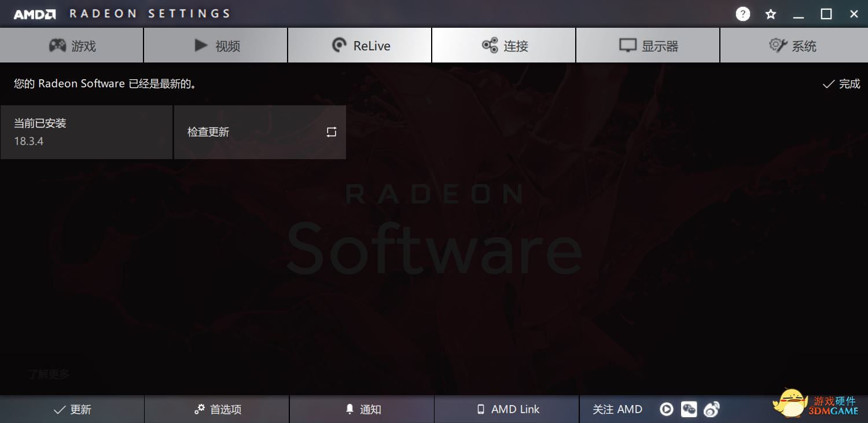Open 首选项 preferences
The width and height of the screenshot is (868, 423).
coord(217,409)
